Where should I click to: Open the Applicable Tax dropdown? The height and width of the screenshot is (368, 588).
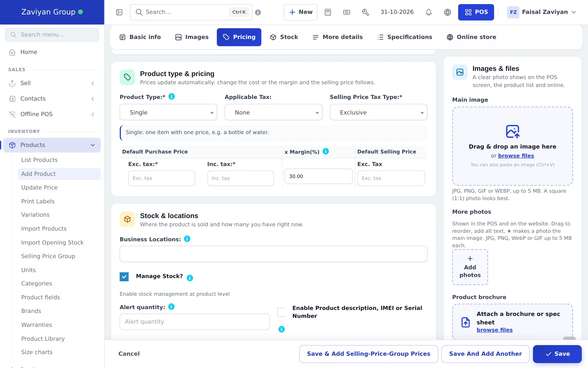273,112
